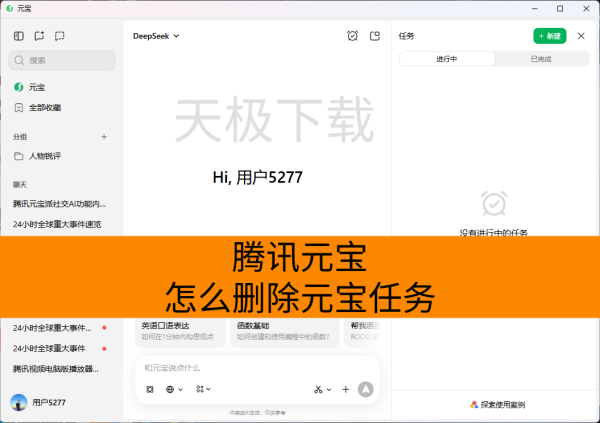Start a new chat via top-left icon

click(39, 36)
